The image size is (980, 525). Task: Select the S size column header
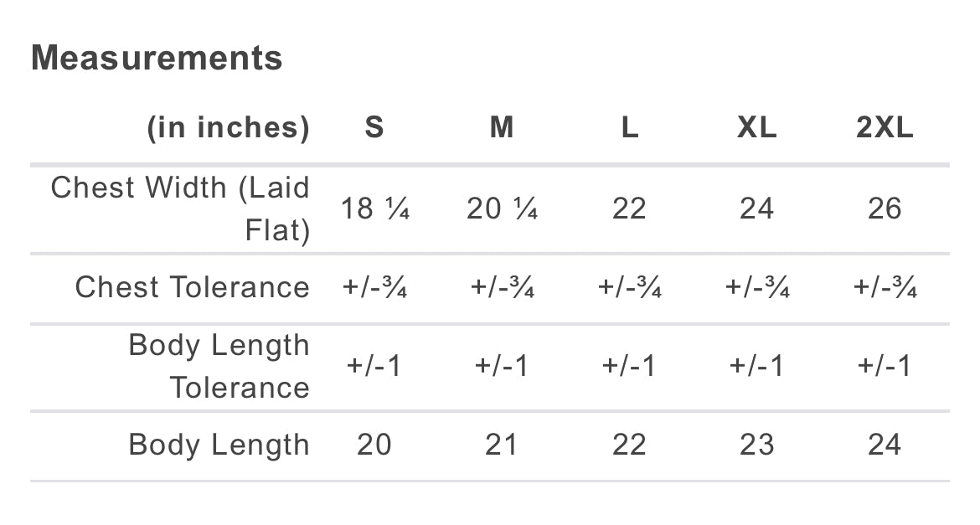pyautogui.click(x=374, y=128)
